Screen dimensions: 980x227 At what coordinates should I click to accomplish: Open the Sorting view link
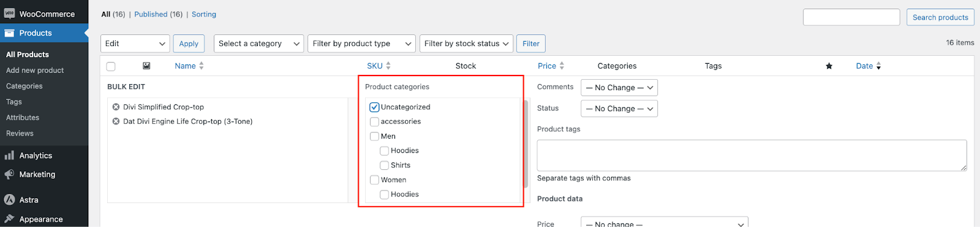pos(204,14)
